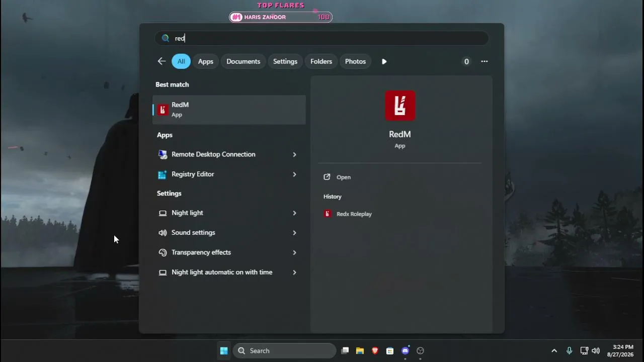Screen dimensions: 644x362
Task: Click the search field containing 'red'
Action: tap(321, 38)
